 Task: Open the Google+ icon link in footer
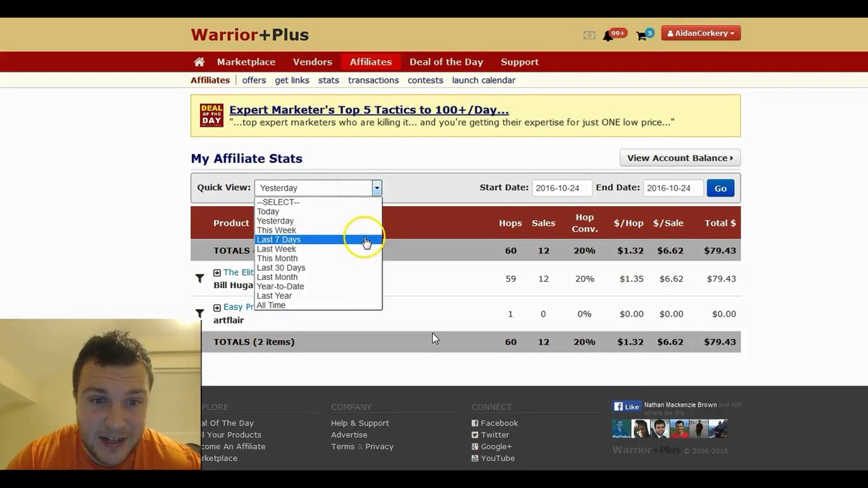[x=475, y=447]
